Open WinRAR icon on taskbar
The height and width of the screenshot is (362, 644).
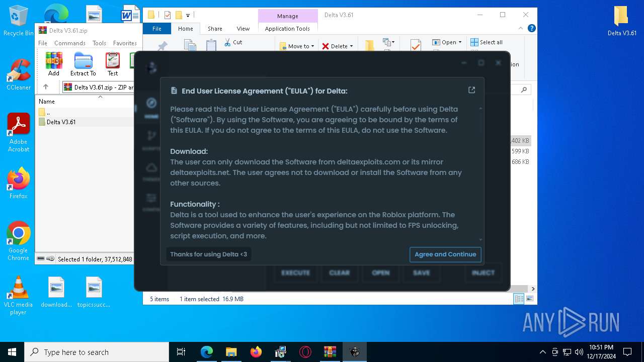(x=330, y=352)
